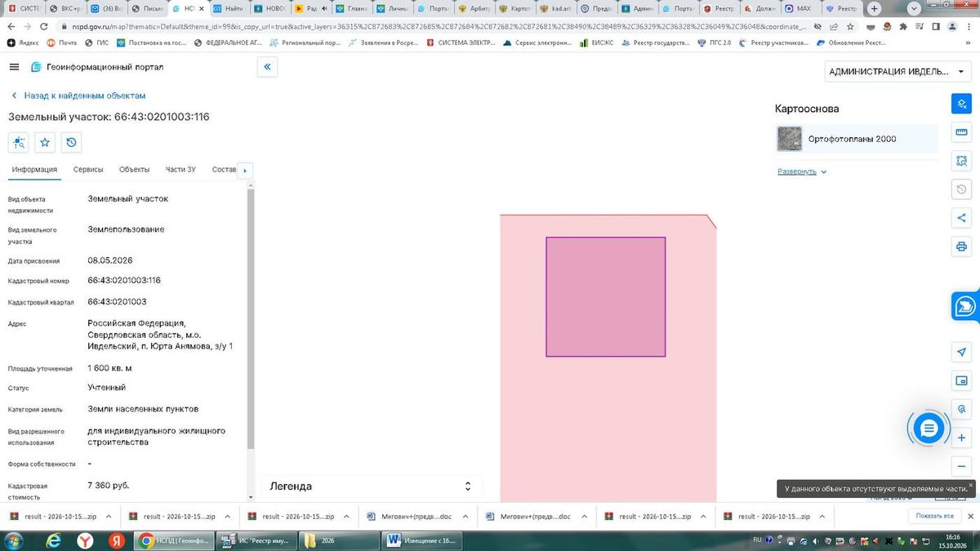
Task: Open the hamburger menu beside Геоинформационный портал
Action: point(15,67)
